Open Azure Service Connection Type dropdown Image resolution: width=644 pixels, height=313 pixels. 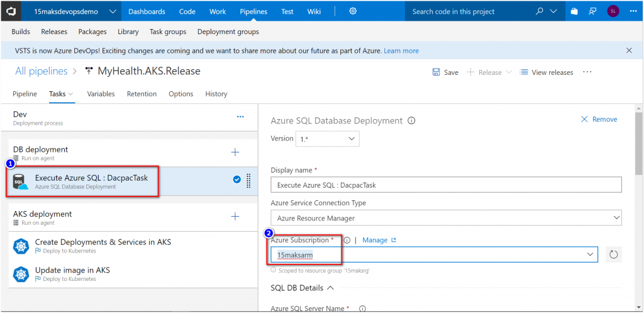click(446, 218)
